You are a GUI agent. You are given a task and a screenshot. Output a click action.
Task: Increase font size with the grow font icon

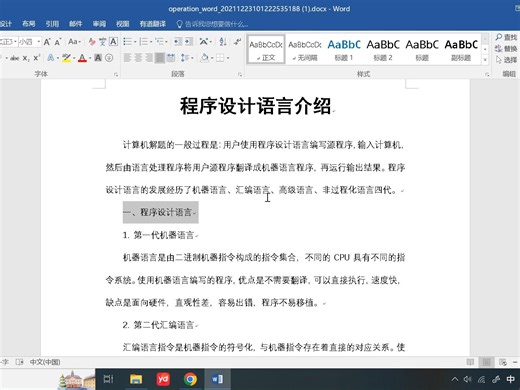pyautogui.click(x=47, y=42)
